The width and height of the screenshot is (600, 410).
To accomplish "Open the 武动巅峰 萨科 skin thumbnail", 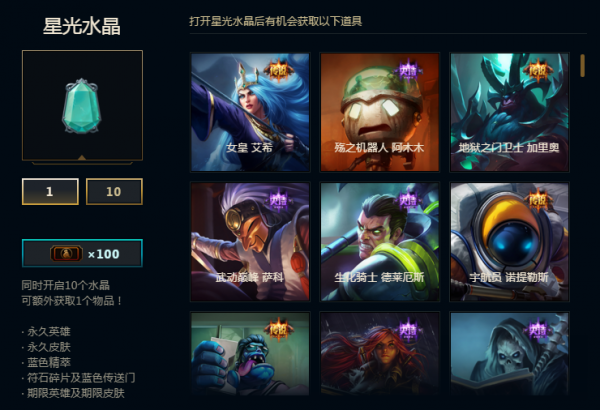I will point(250,242).
